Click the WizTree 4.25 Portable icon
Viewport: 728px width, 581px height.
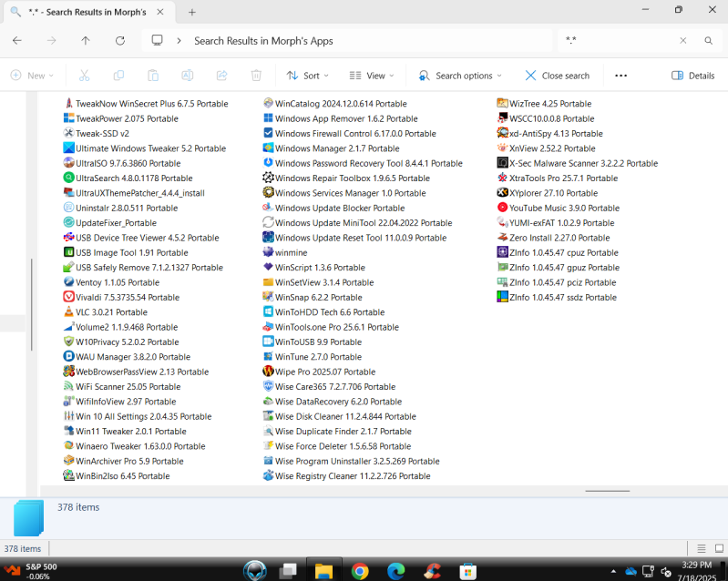(x=502, y=104)
